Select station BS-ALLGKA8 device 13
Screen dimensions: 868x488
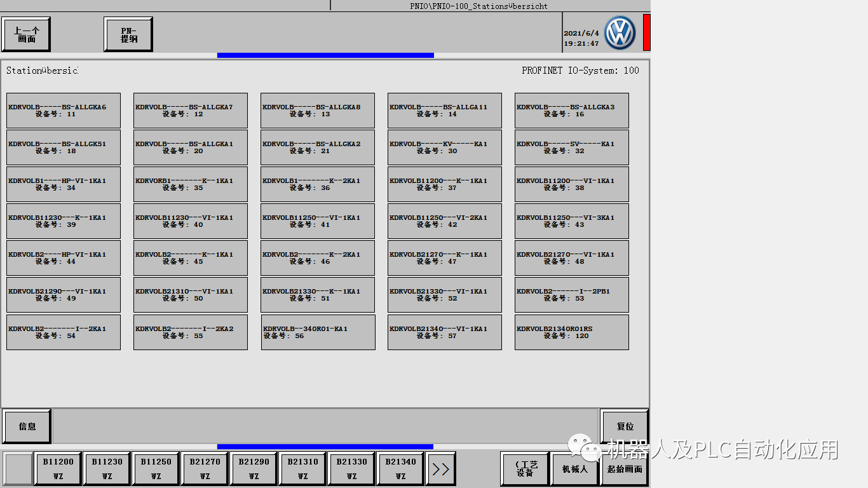[318, 111]
